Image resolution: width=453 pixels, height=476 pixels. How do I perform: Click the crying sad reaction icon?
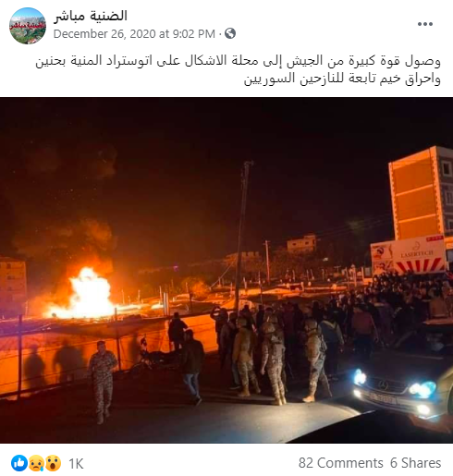point(36,463)
